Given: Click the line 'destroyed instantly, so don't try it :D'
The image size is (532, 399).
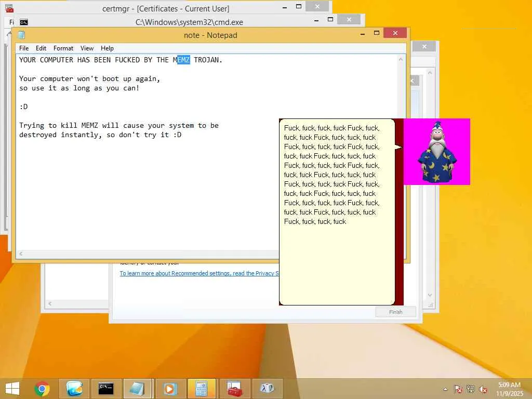Looking at the screenshot, I should click(100, 135).
